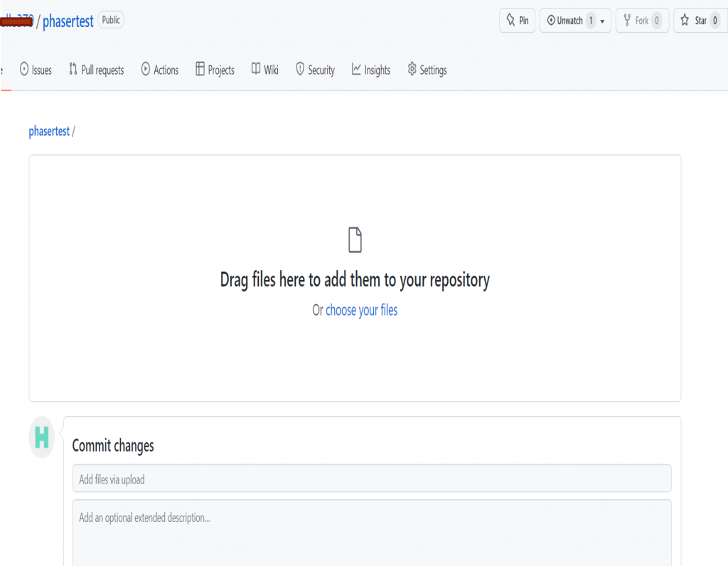This screenshot has height=566, width=728.
Task: Click the Star count badge
Action: tap(715, 21)
